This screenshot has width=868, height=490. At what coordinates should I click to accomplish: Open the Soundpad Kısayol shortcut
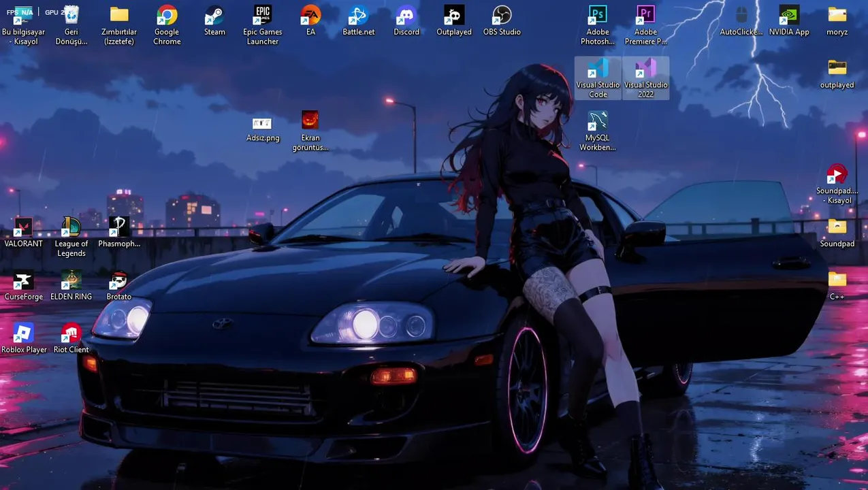click(x=837, y=184)
